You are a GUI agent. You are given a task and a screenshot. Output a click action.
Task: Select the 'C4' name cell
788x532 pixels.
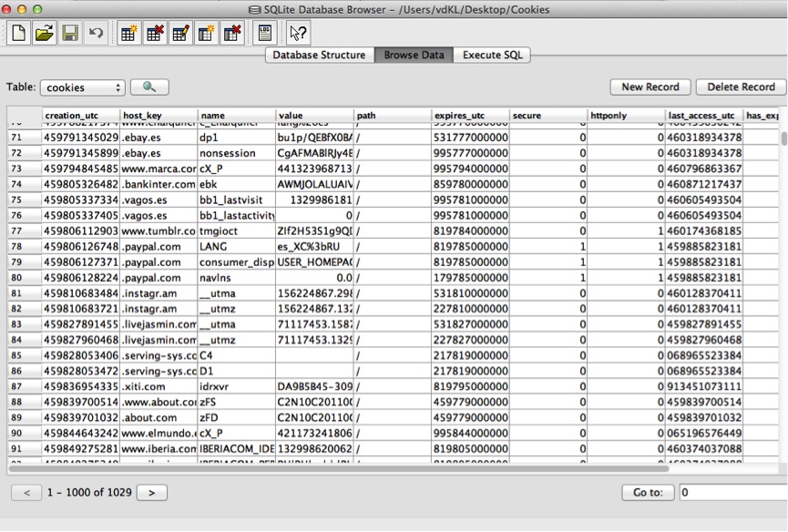coord(237,355)
